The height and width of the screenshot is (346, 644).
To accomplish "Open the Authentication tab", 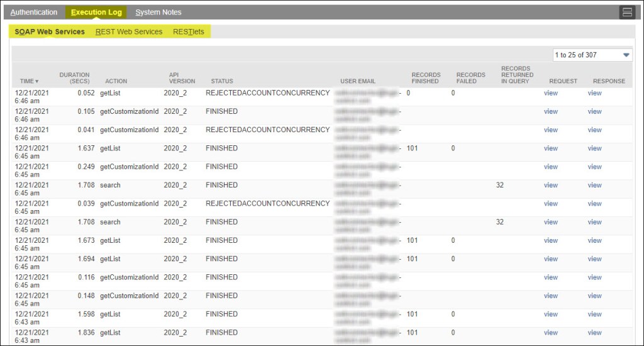I will [34, 13].
